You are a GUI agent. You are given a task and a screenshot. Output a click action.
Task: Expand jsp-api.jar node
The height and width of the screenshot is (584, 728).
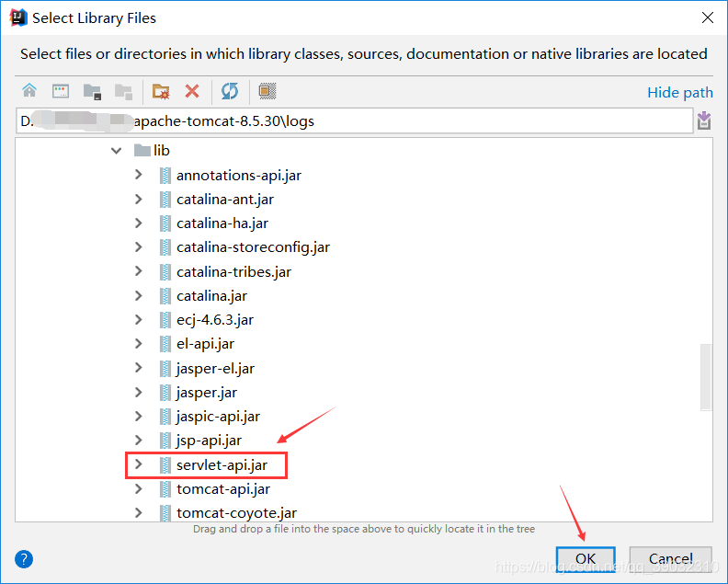coord(139,440)
